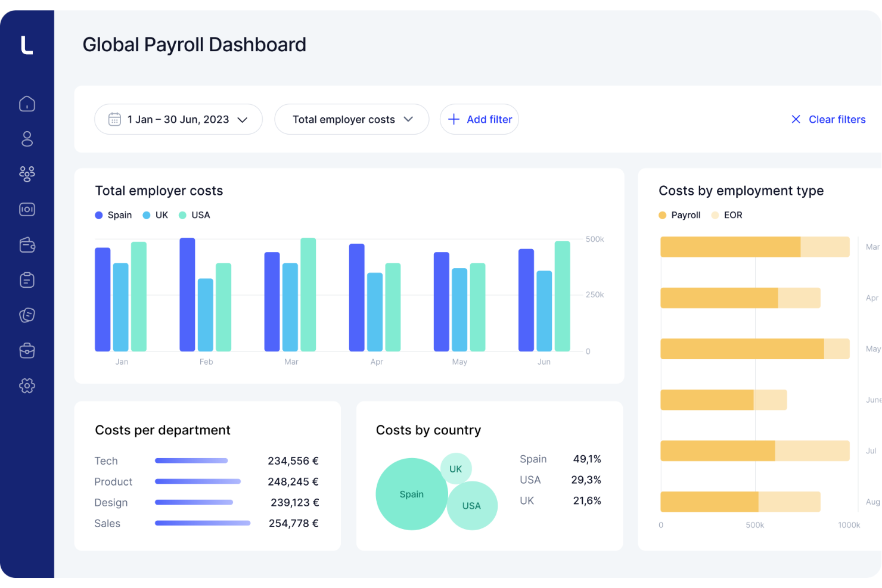Click the calendar icon in the date filter
Viewport: 882px width, 588px height.
click(114, 119)
